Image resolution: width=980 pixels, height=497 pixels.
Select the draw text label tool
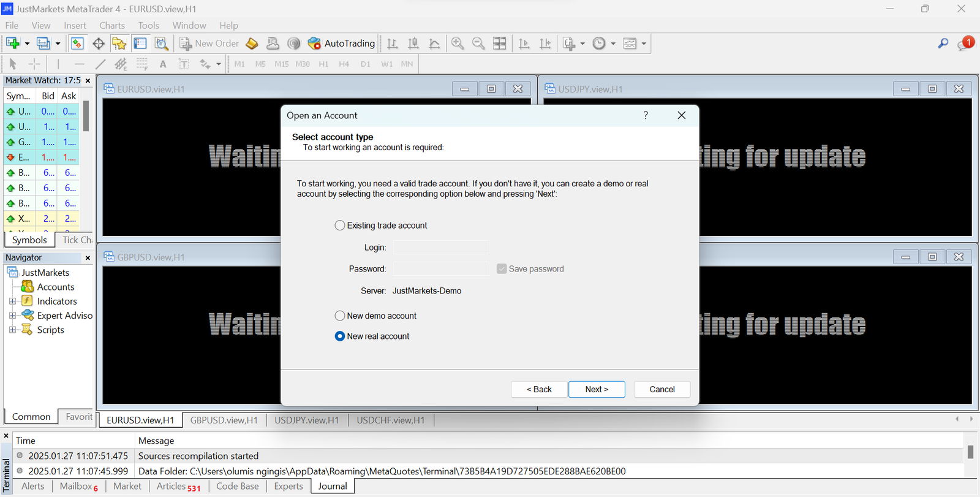point(184,64)
